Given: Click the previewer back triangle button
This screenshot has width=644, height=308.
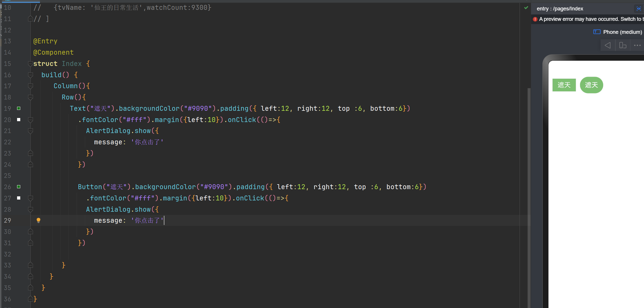Looking at the screenshot, I should click(608, 45).
